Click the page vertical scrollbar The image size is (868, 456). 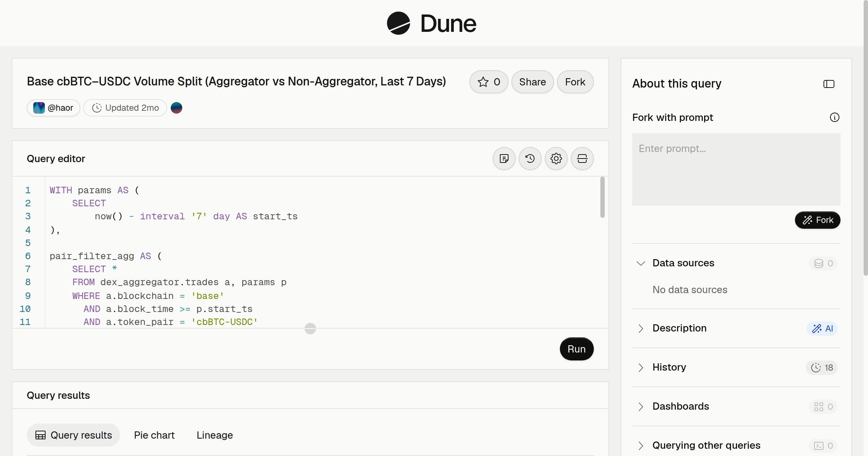865,138
